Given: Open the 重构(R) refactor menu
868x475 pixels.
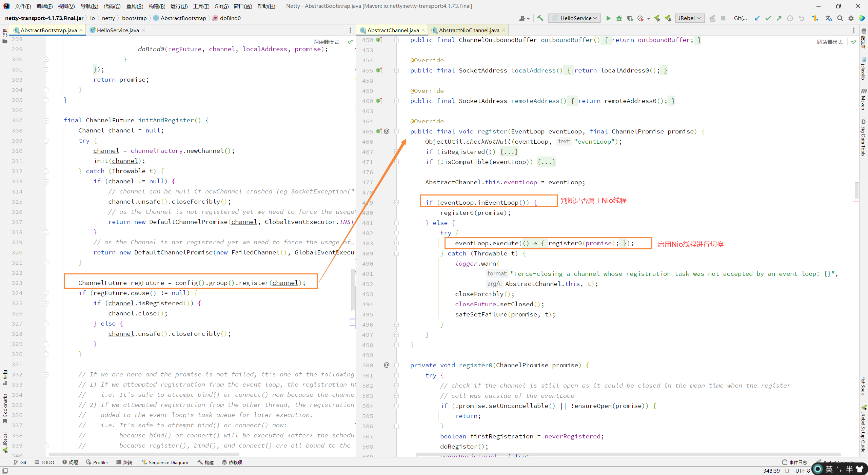Looking at the screenshot, I should point(135,6).
